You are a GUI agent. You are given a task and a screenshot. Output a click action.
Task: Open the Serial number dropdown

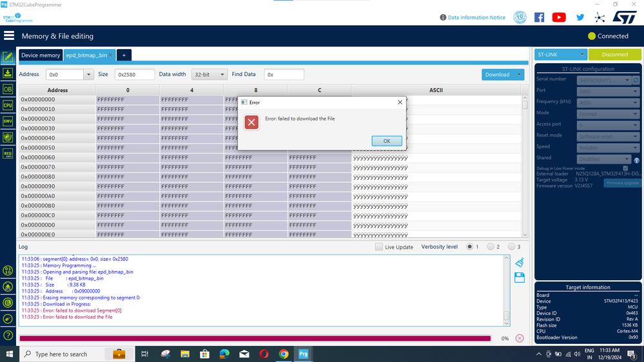[604, 80]
